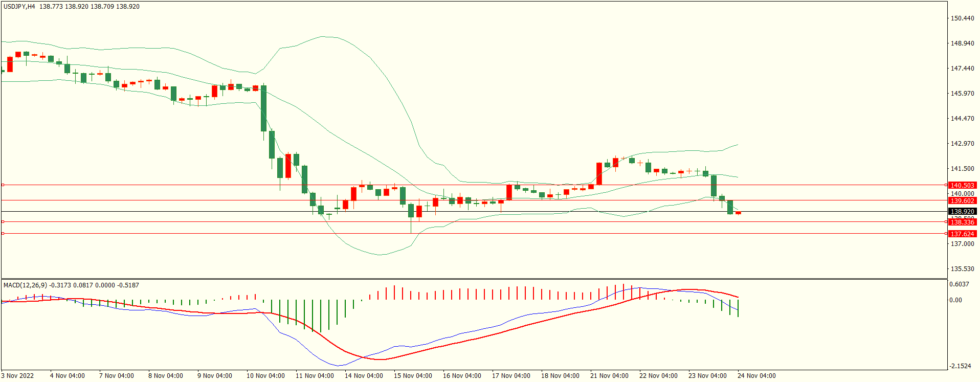This screenshot has width=980, height=382.
Task: Click the -2.1524 MACD scale value
Action: 960,366
